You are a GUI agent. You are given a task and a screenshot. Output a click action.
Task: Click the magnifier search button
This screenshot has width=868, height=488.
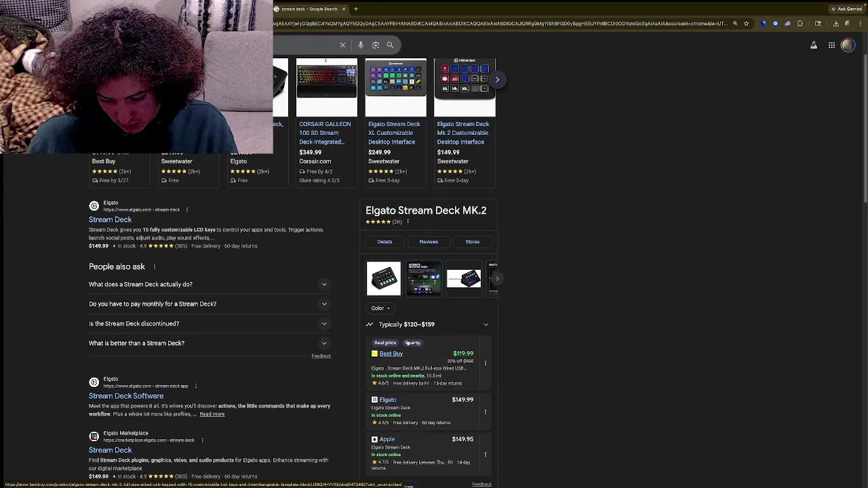[391, 45]
